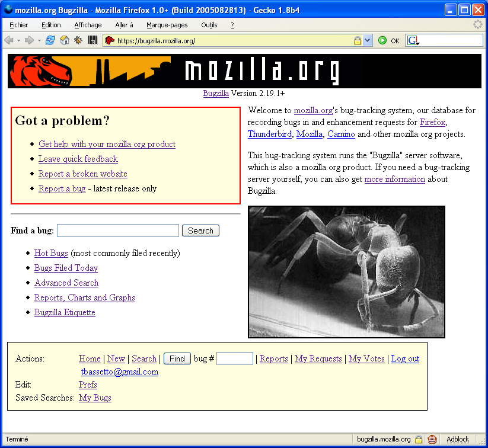
Task: Go back with the Back arrow button
Action: point(9,40)
